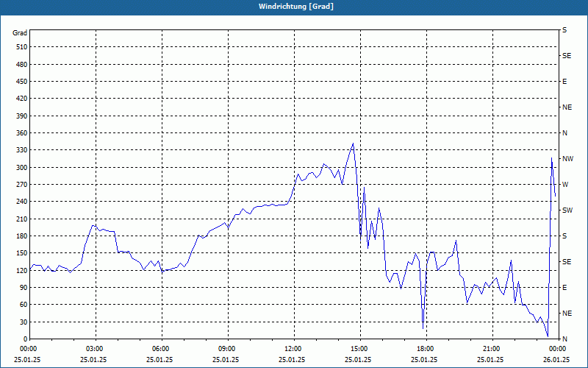Screen dimensions: 588x368
Task: Click the 240 value on the Y axis
Action: coord(22,202)
